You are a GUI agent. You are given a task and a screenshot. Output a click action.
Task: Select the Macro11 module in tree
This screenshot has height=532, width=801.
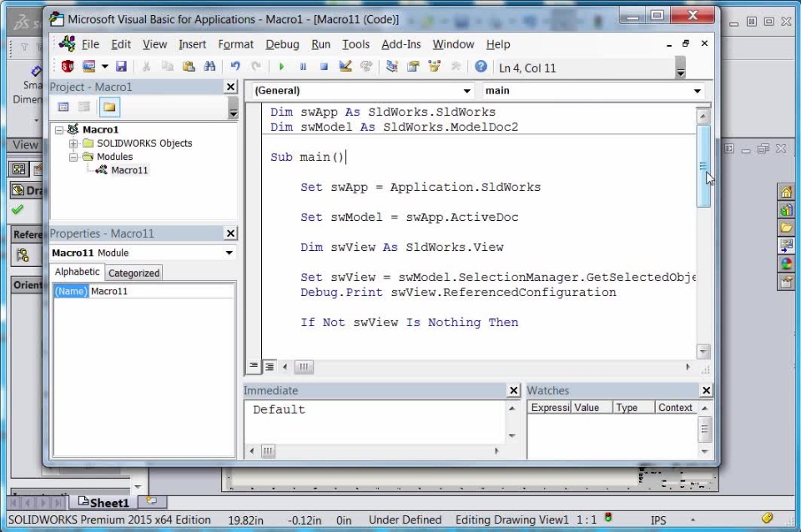tap(129, 170)
